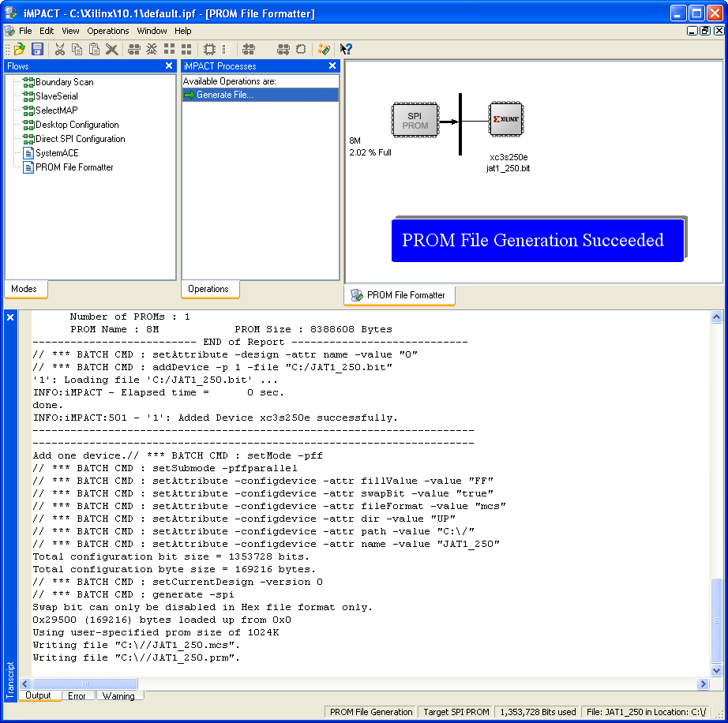The width and height of the screenshot is (728, 723).
Task: Click the chip device toolbar icon
Action: [209, 49]
